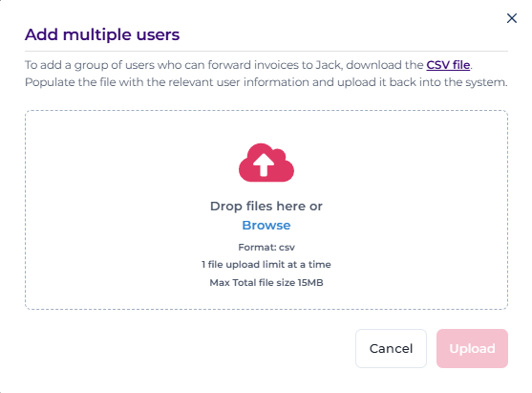Image resolution: width=532 pixels, height=393 pixels.
Task: Choose a file via the blue Browse text
Action: 266,226
